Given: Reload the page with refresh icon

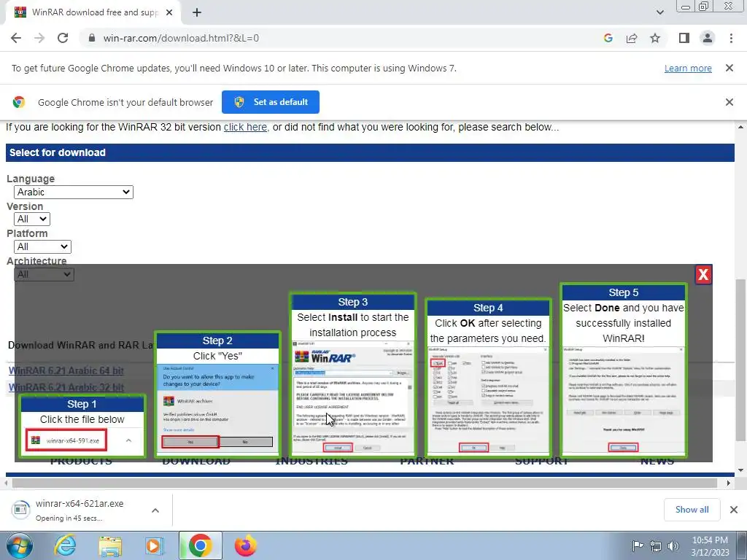Looking at the screenshot, I should 63,38.
